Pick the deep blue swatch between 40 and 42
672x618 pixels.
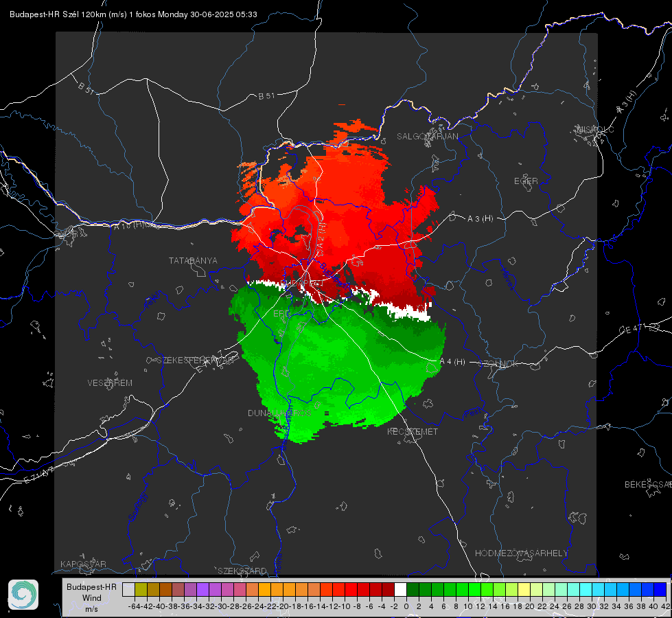660,589
